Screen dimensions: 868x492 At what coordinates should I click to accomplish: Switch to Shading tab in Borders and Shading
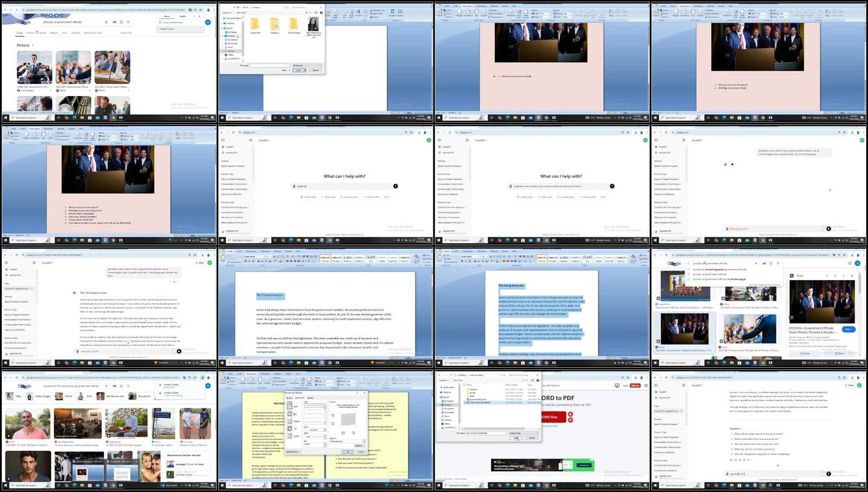(310, 398)
